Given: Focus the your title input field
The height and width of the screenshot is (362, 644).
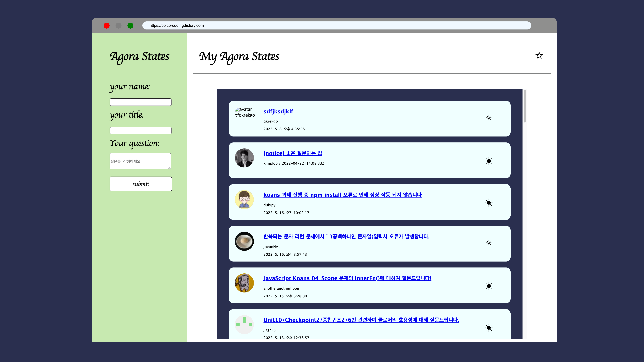Looking at the screenshot, I should pos(140,131).
